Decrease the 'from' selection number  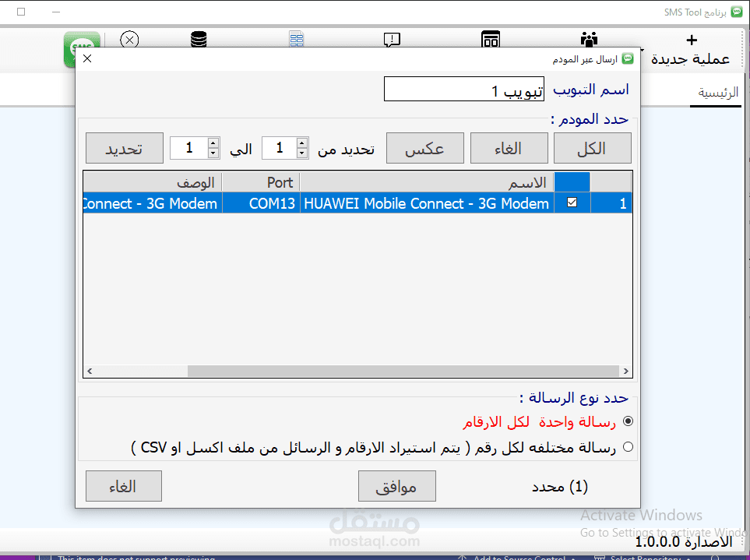[302, 153]
